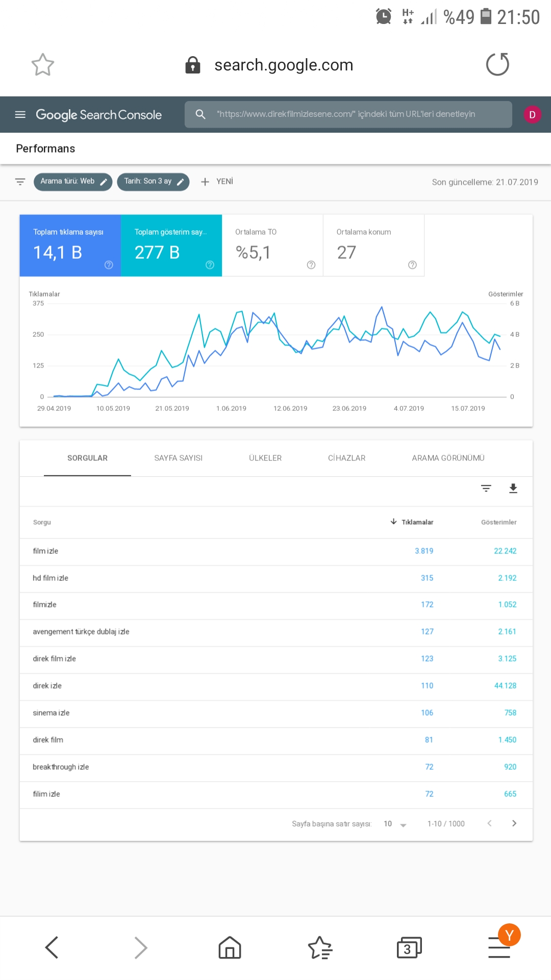The height and width of the screenshot is (980, 551).
Task: Toggle Toplam tıklama sayısı metric card
Action: (x=70, y=246)
